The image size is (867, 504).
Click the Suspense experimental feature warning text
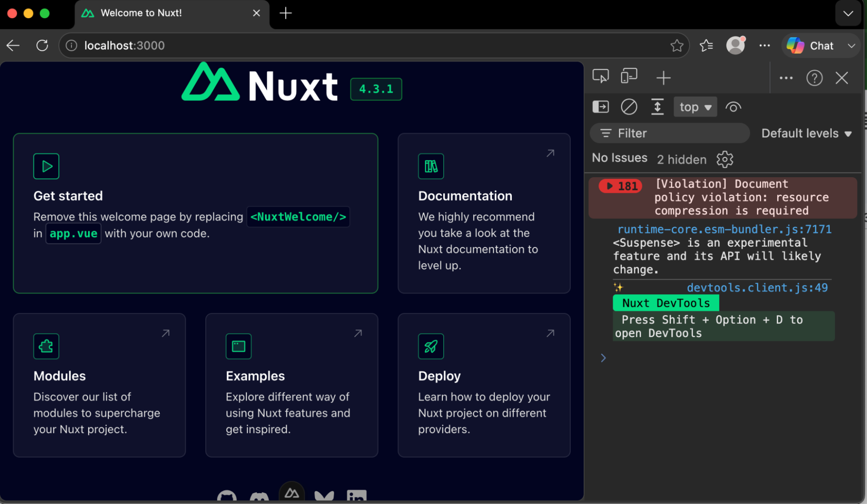pos(717,256)
